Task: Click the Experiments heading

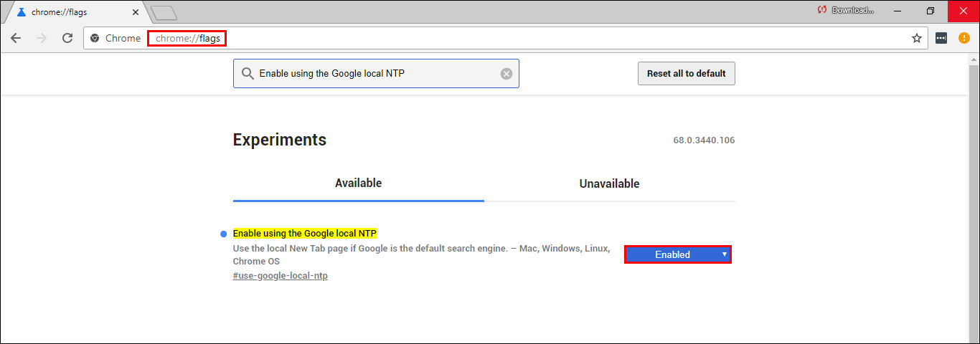Action: [x=280, y=140]
